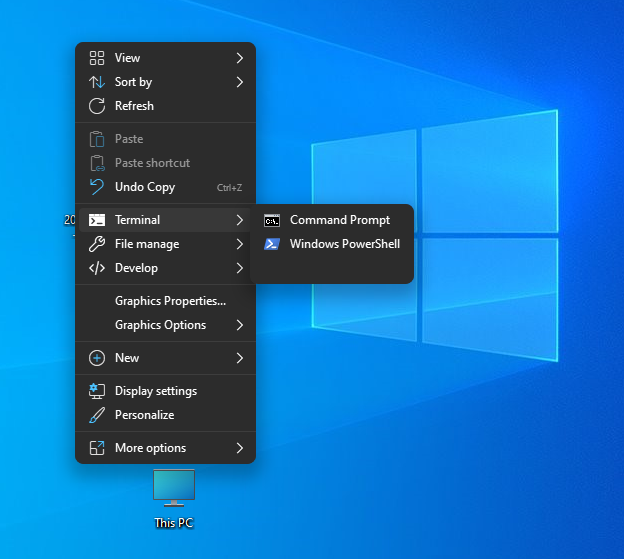This screenshot has height=559, width=624.
Task: Click the Develop menu label
Action: (136, 269)
